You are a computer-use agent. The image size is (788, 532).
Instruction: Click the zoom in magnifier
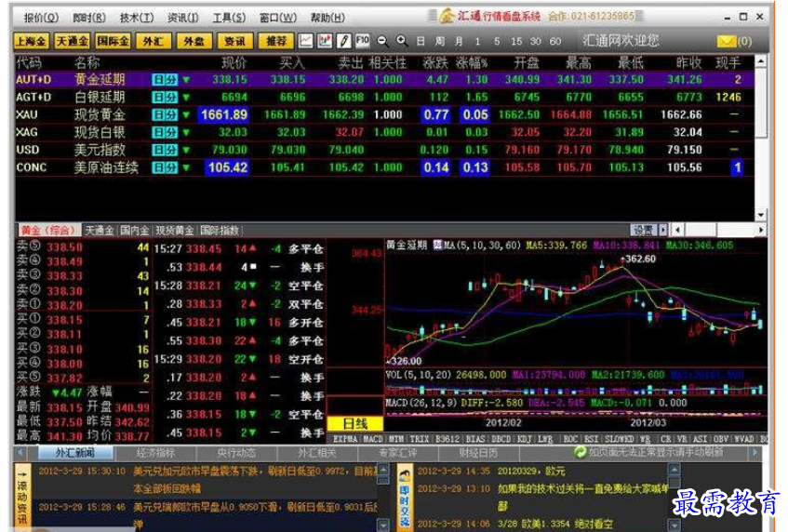click(402, 41)
